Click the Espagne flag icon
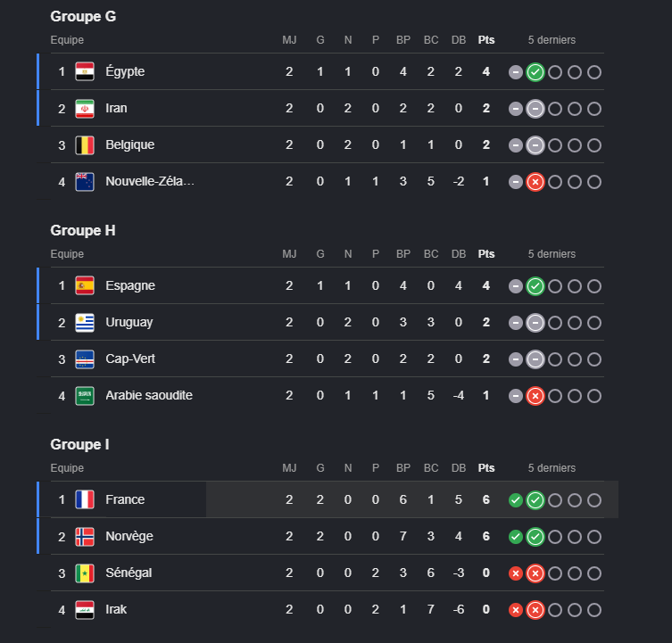 [85, 285]
